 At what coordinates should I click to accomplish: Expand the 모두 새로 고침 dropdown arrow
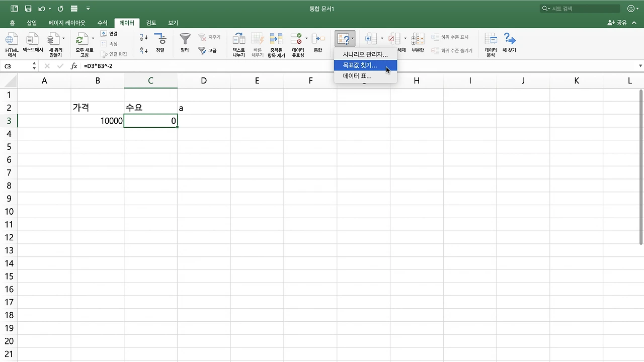tap(93, 39)
